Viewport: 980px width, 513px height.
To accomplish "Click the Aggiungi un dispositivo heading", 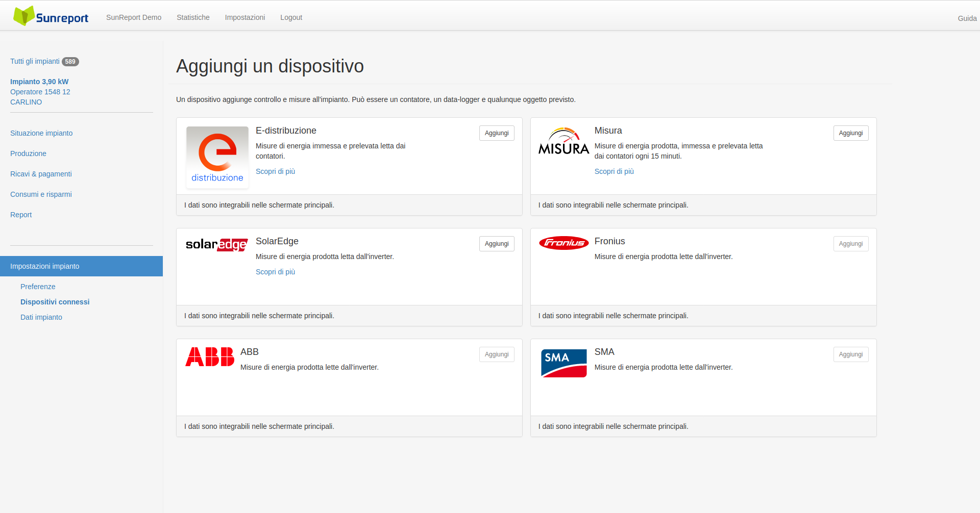I will coord(270,66).
